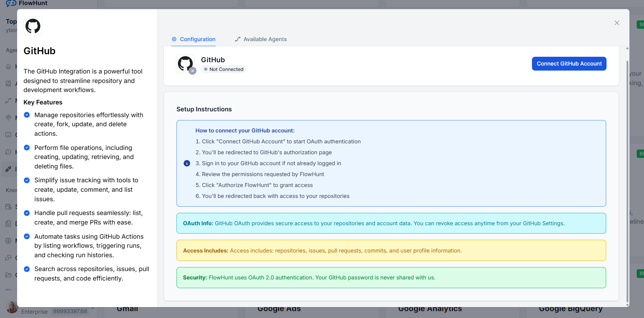644x318 pixels.
Task: Click the Enterprise plan label in the background
Action: (x=35, y=312)
